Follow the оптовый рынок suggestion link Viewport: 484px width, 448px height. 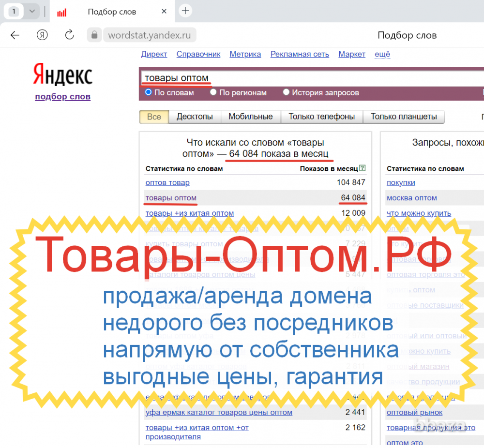coord(414,412)
